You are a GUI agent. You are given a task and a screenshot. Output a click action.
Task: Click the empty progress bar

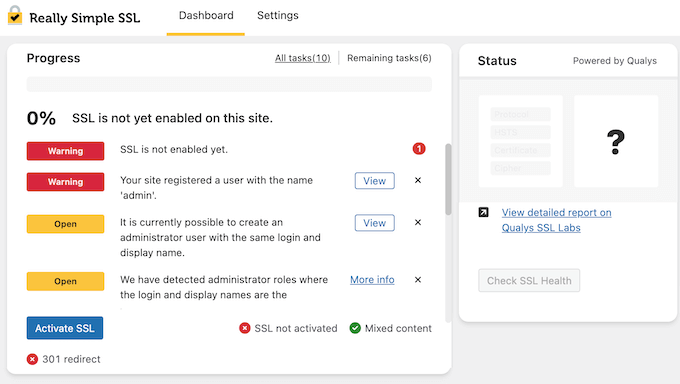(229, 84)
